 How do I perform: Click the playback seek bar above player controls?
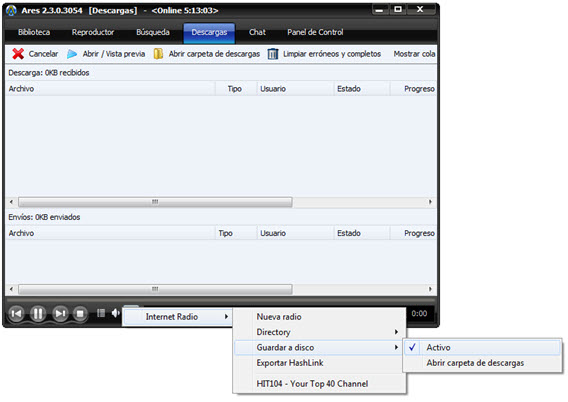tap(221, 300)
